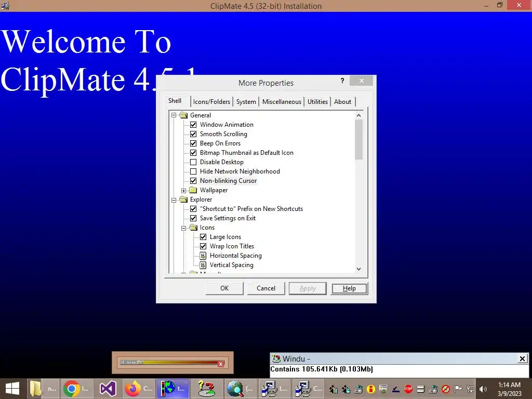Uncheck Window Animation

pyautogui.click(x=193, y=125)
